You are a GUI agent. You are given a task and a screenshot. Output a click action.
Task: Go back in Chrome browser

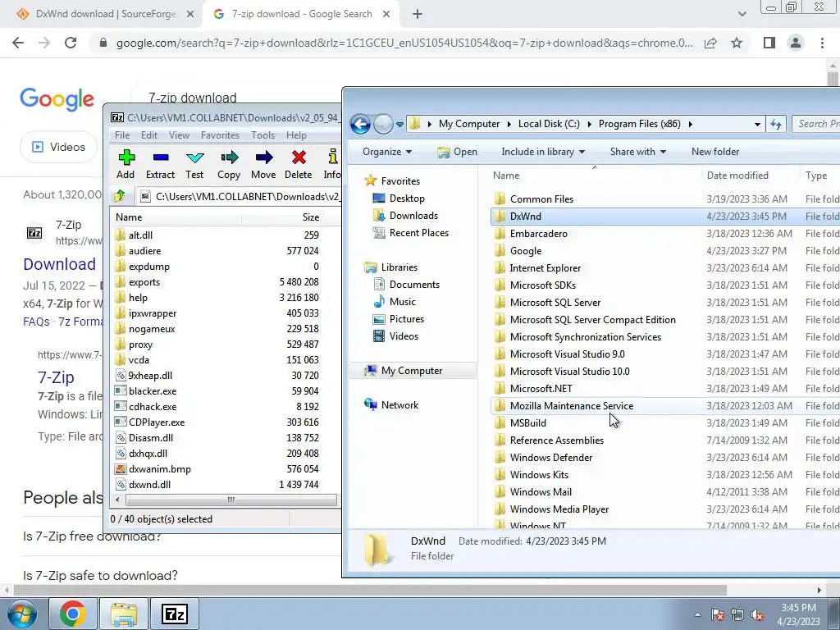pyautogui.click(x=18, y=43)
